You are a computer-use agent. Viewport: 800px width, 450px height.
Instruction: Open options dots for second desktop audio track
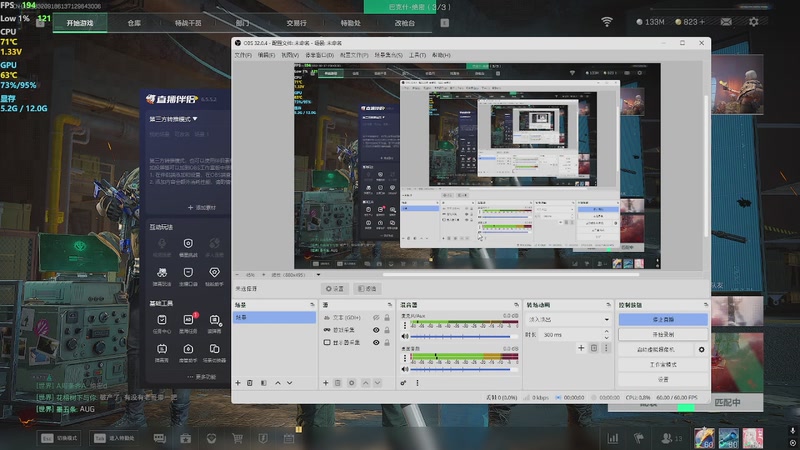405,358
